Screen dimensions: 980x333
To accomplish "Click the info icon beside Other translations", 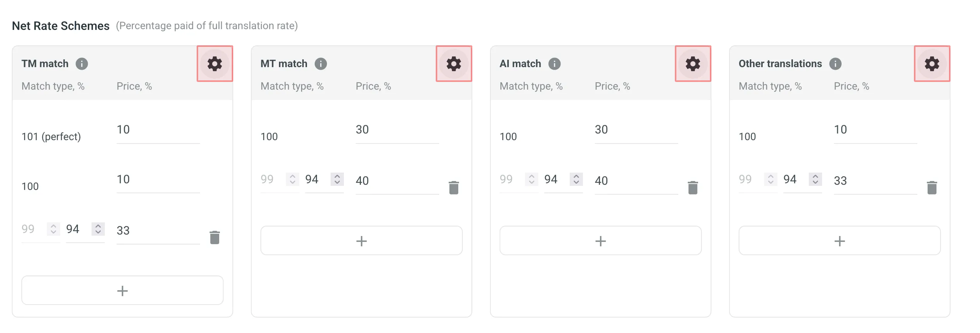I will [x=836, y=63].
